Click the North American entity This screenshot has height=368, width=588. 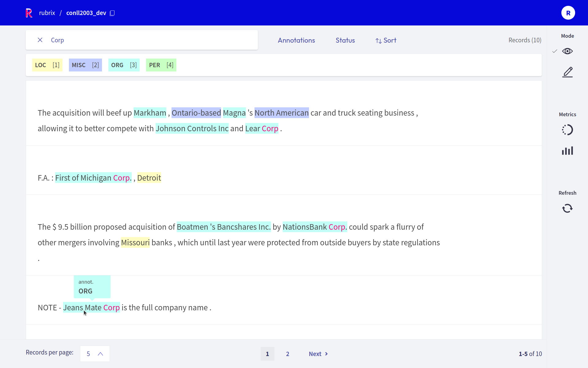pos(281,113)
